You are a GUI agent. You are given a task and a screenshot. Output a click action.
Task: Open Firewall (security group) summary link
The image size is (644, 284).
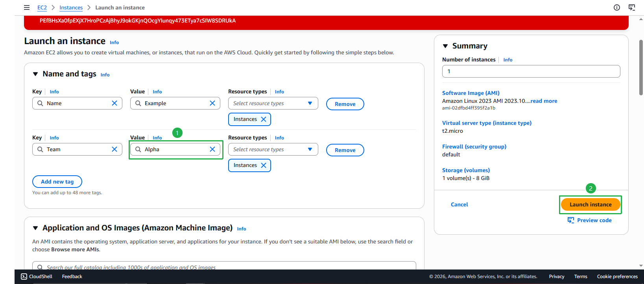[474, 147]
